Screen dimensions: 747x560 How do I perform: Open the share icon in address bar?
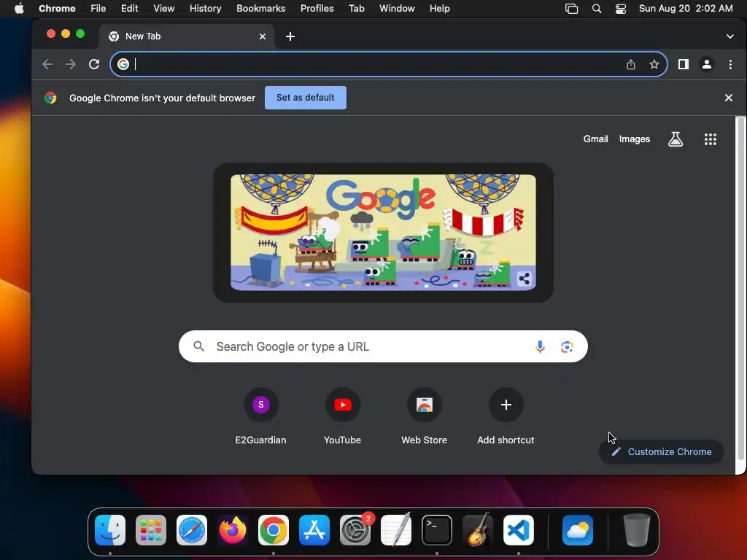coord(631,64)
